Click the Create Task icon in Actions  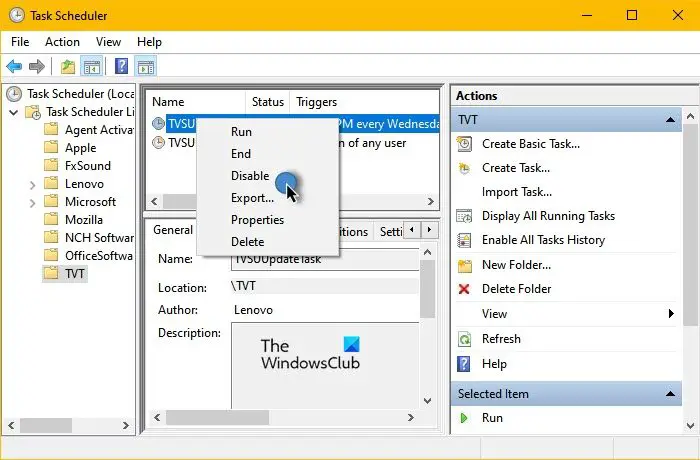(x=464, y=168)
